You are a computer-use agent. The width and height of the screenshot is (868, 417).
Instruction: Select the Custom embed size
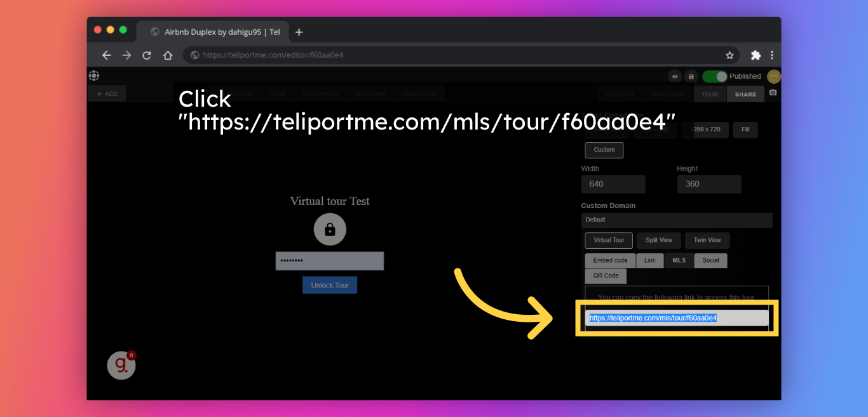[604, 150]
